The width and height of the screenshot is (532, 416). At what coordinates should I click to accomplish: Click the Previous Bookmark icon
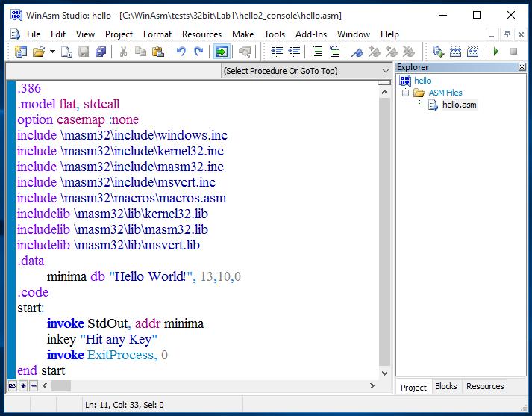(392, 52)
